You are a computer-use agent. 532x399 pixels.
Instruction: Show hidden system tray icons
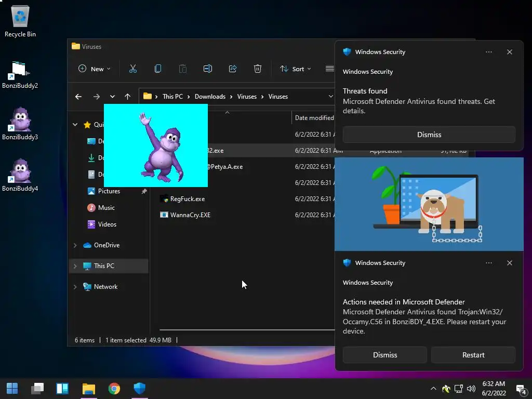click(433, 389)
